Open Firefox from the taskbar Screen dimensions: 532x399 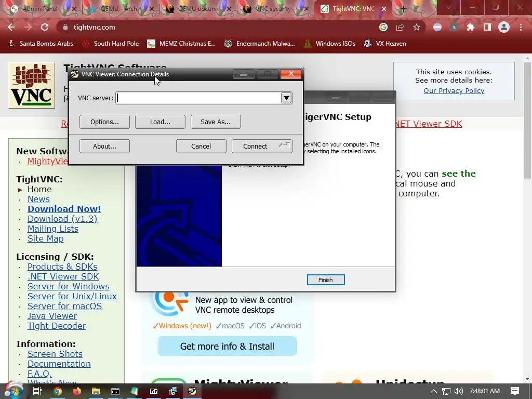pyautogui.click(x=77, y=391)
